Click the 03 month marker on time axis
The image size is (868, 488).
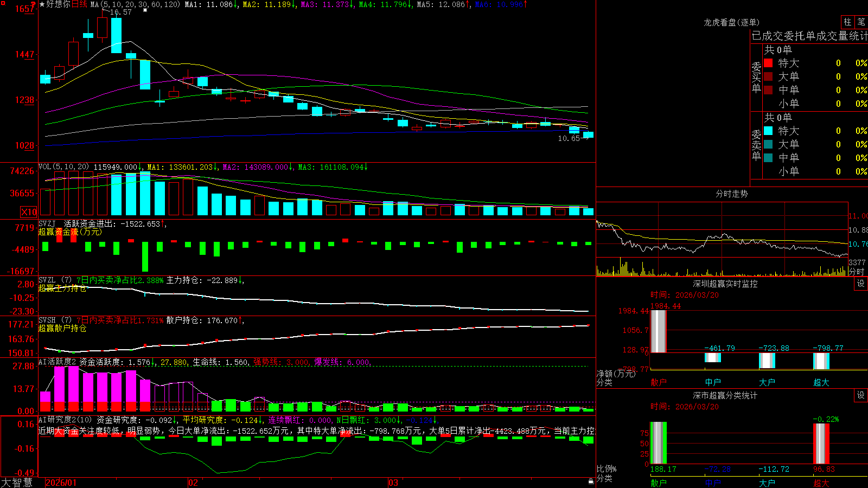coord(393,483)
